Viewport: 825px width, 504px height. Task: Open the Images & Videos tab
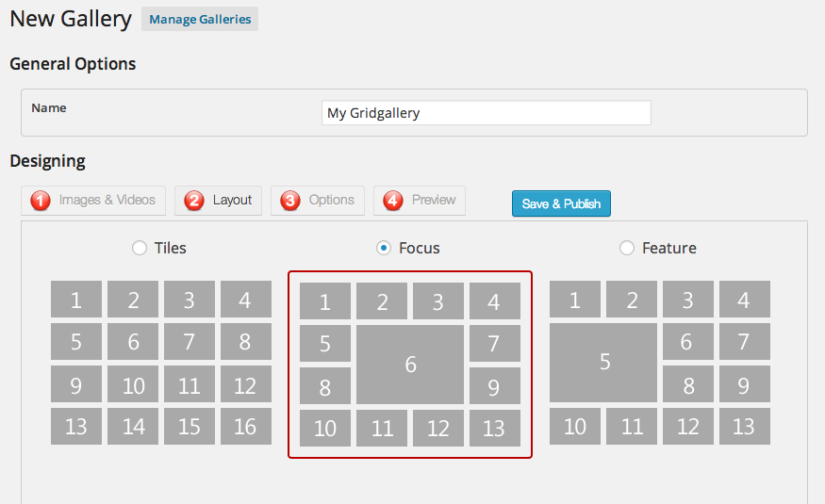[94, 200]
